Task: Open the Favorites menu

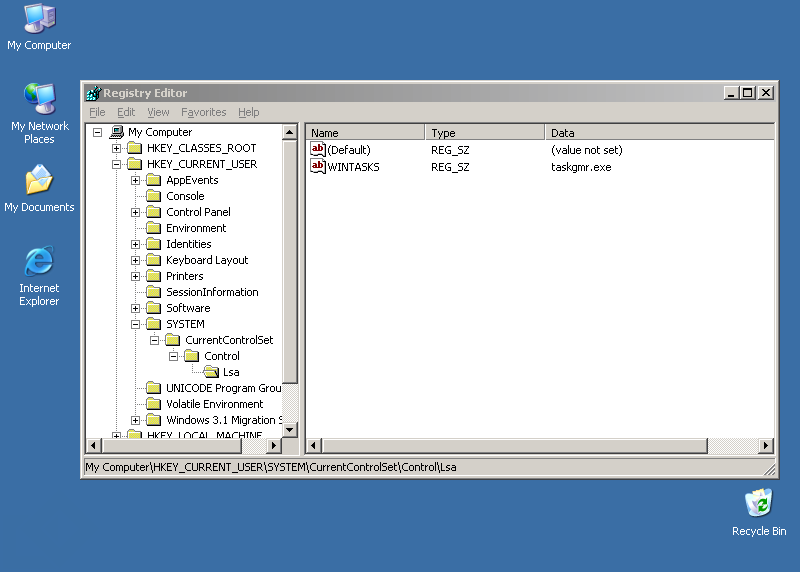Action: tap(204, 112)
